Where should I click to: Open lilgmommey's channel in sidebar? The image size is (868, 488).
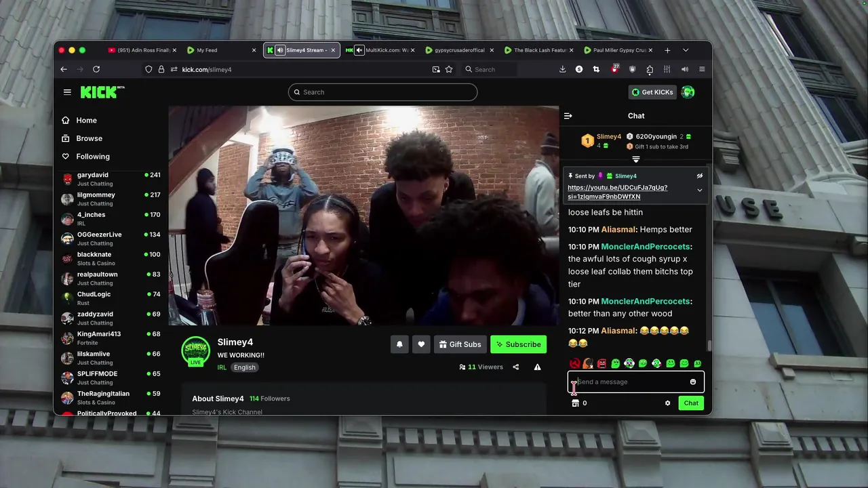pos(111,199)
